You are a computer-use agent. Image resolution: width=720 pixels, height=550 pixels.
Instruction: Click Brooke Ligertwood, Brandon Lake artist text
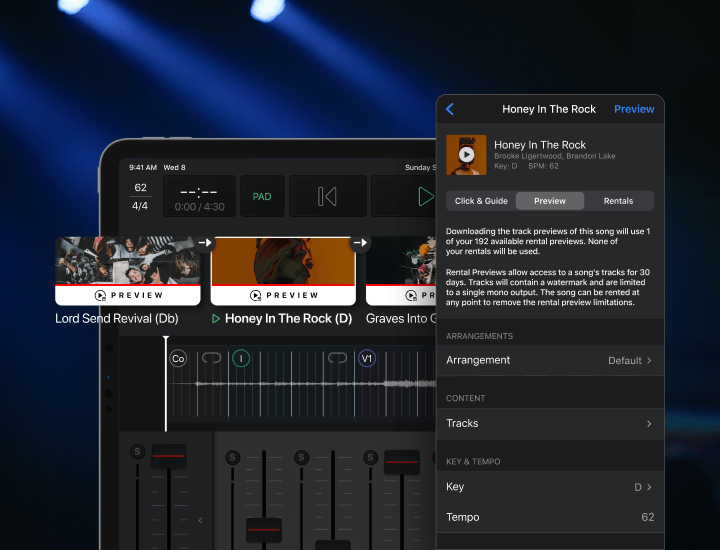point(554,156)
